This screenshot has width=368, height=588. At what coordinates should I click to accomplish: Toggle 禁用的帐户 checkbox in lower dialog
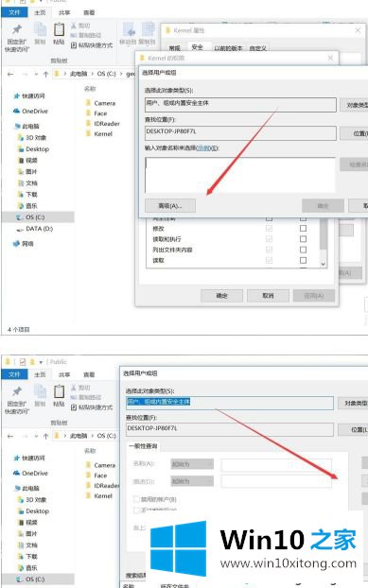tap(136, 499)
